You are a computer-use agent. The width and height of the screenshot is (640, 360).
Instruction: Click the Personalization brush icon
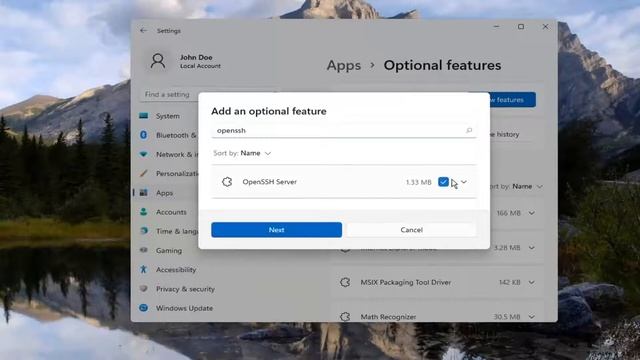[x=144, y=173]
